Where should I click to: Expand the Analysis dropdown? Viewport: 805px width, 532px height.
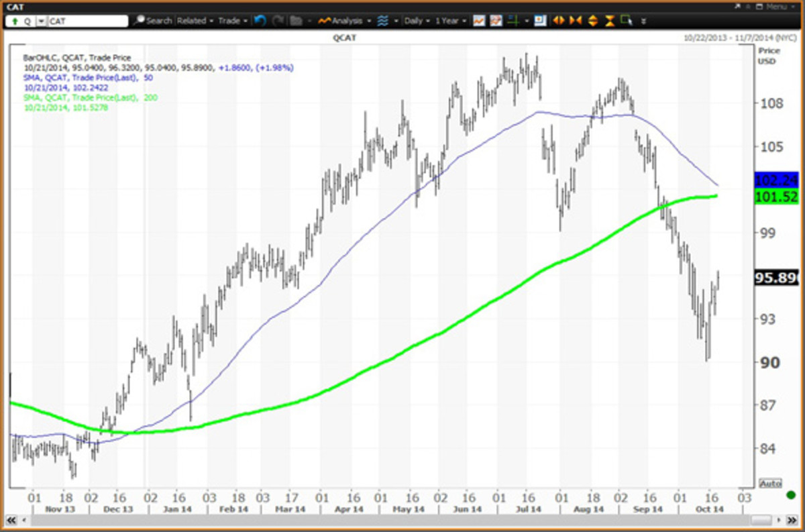pyautogui.click(x=345, y=21)
